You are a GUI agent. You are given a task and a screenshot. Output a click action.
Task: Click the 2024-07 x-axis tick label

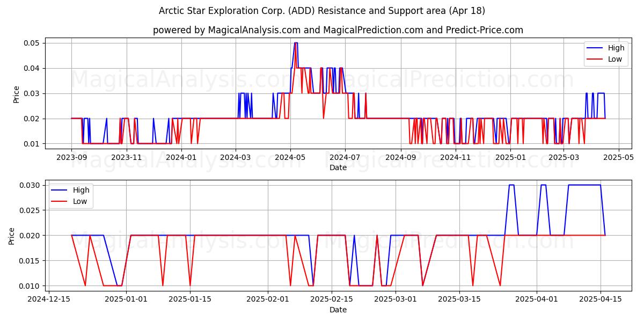pos(345,157)
